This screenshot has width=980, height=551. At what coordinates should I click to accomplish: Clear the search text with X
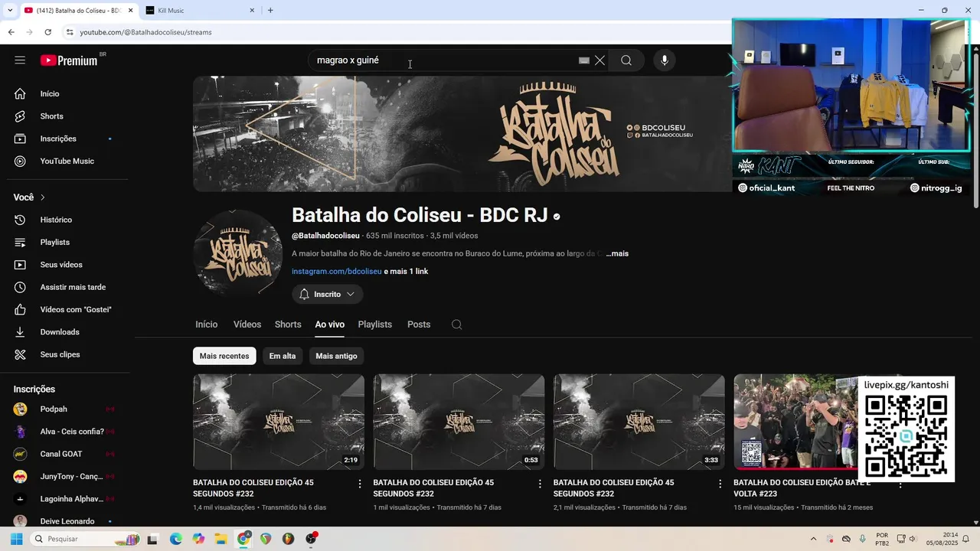599,60
